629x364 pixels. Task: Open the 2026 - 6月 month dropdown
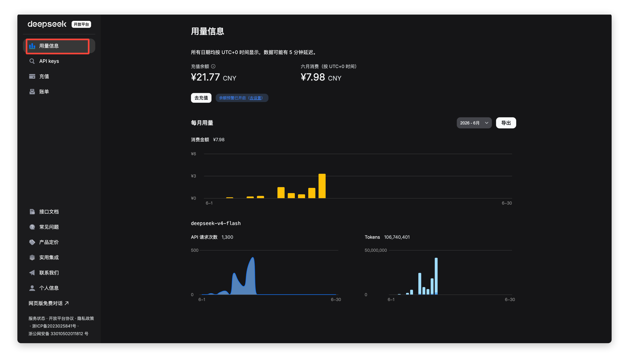click(x=474, y=123)
